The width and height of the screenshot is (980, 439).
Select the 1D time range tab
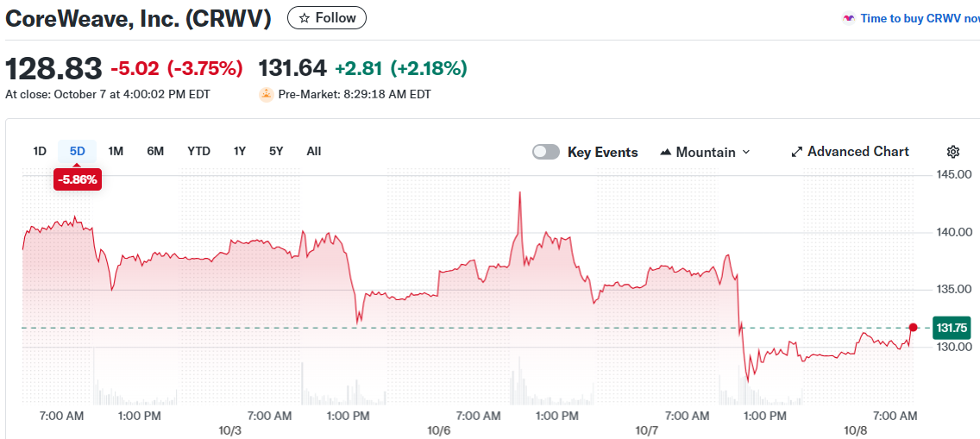(40, 151)
